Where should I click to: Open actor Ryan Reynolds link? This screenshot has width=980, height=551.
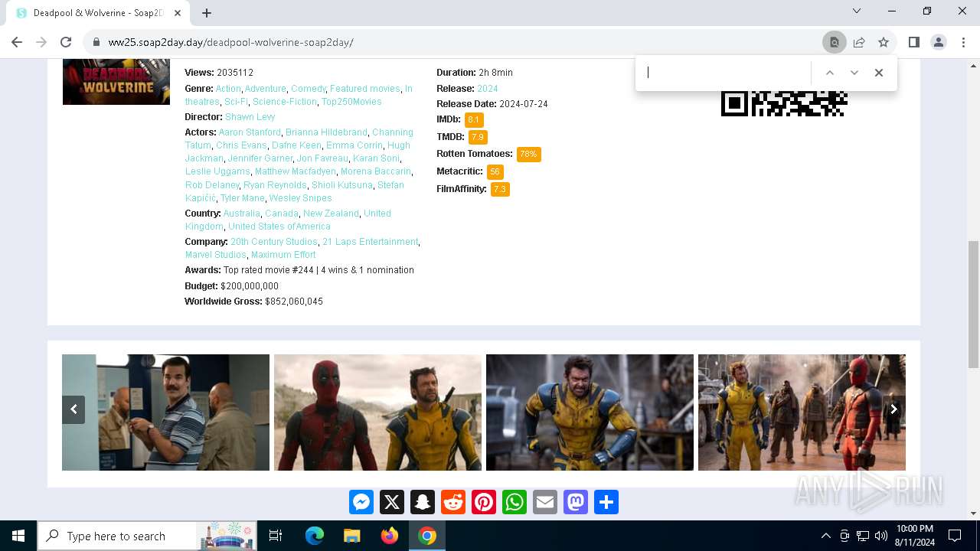tap(275, 185)
